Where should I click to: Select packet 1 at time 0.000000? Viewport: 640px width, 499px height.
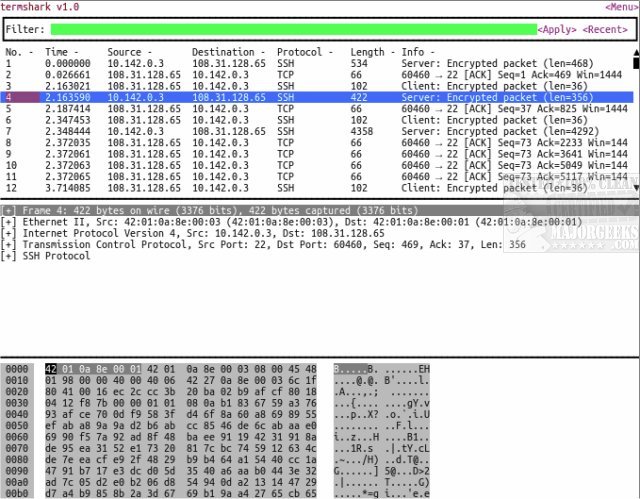(317, 64)
